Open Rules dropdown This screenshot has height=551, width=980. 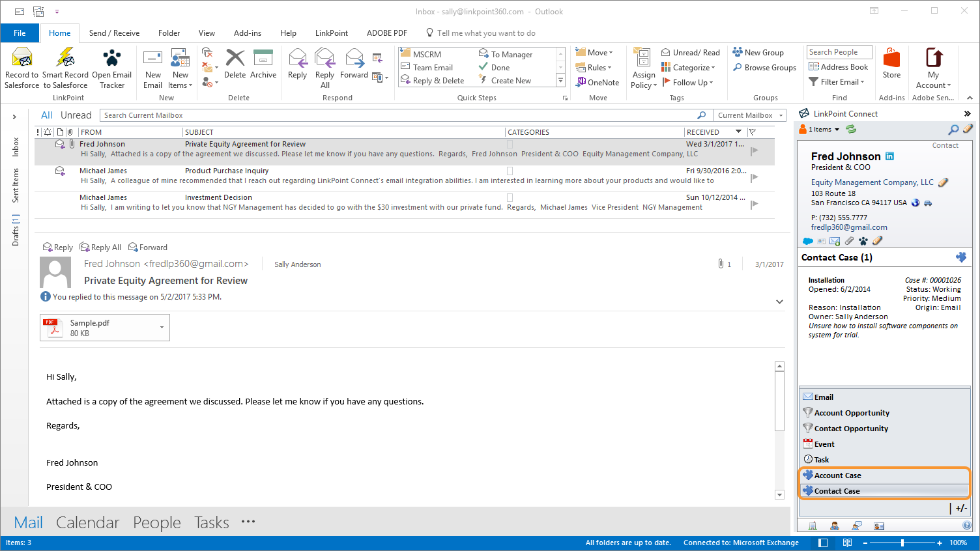594,67
